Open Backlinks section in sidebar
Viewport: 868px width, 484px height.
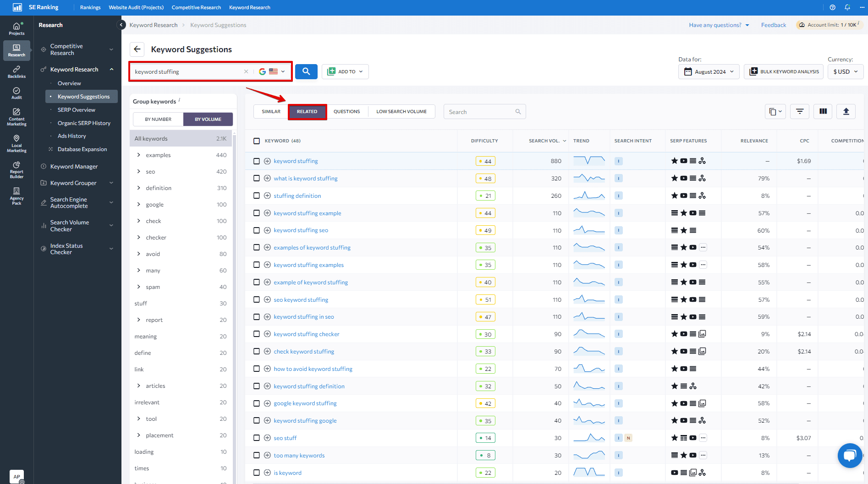tap(16, 71)
